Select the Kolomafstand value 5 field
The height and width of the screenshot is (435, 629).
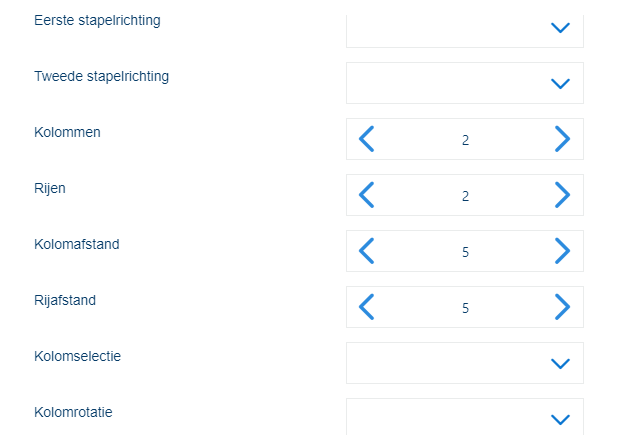click(x=465, y=252)
